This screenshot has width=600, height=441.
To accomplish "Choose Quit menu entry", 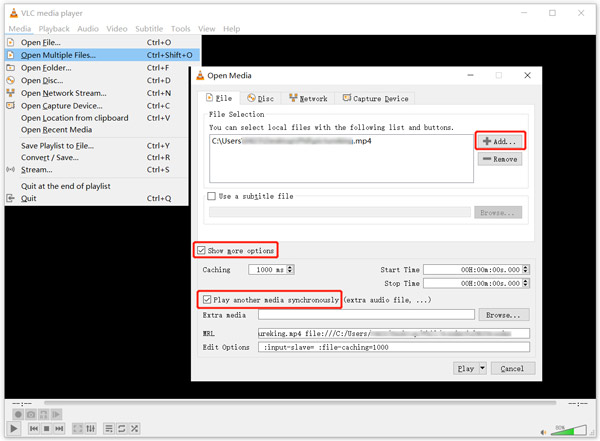I will point(97,198).
